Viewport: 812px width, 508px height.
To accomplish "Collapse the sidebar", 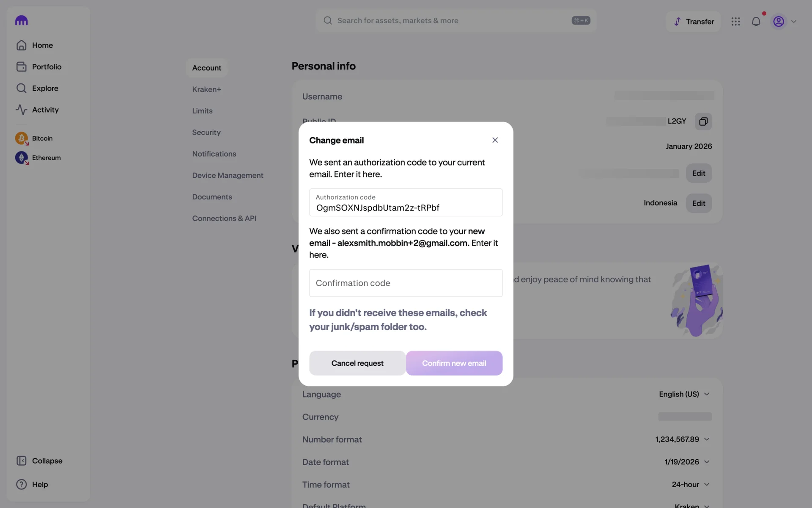I will (x=39, y=461).
